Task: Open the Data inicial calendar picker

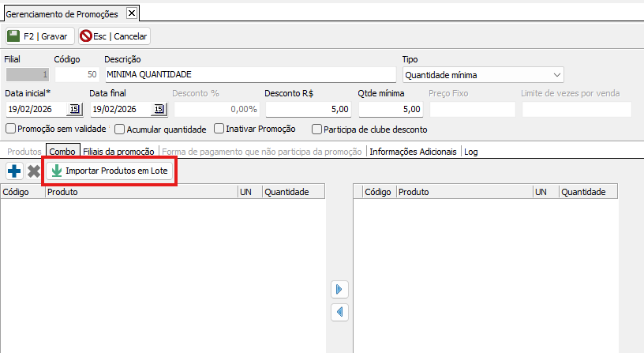Action: [75, 109]
